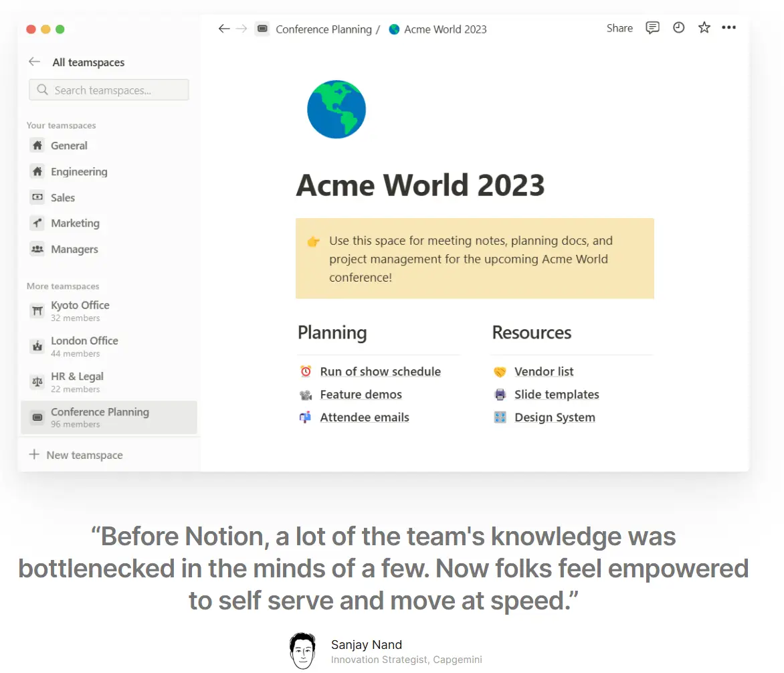Open the Run of show schedule page
The height and width of the screenshot is (673, 784).
click(380, 371)
